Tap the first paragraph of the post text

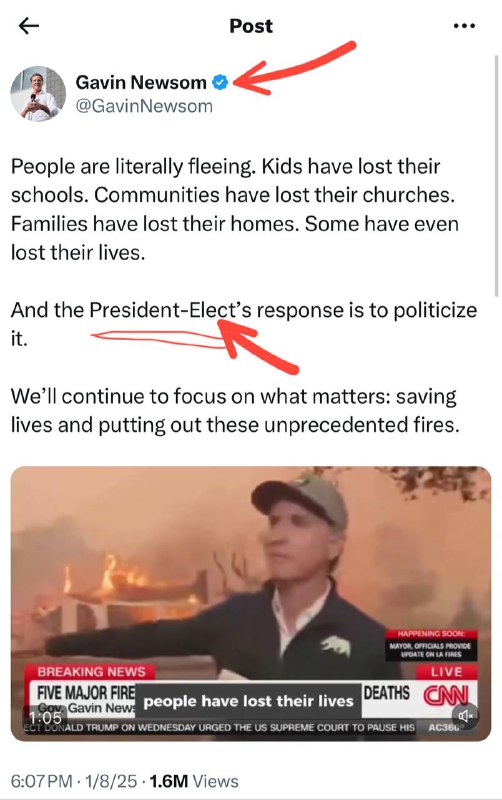click(x=235, y=209)
